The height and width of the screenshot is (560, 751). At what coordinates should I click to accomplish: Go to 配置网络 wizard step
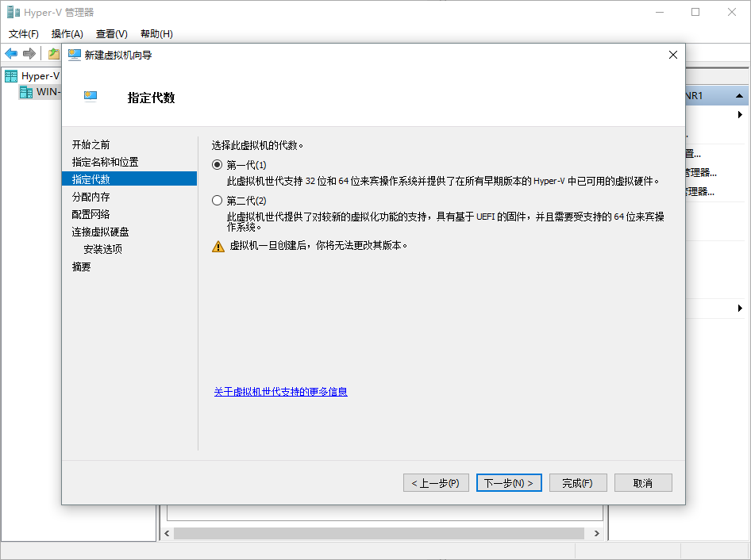(x=91, y=214)
